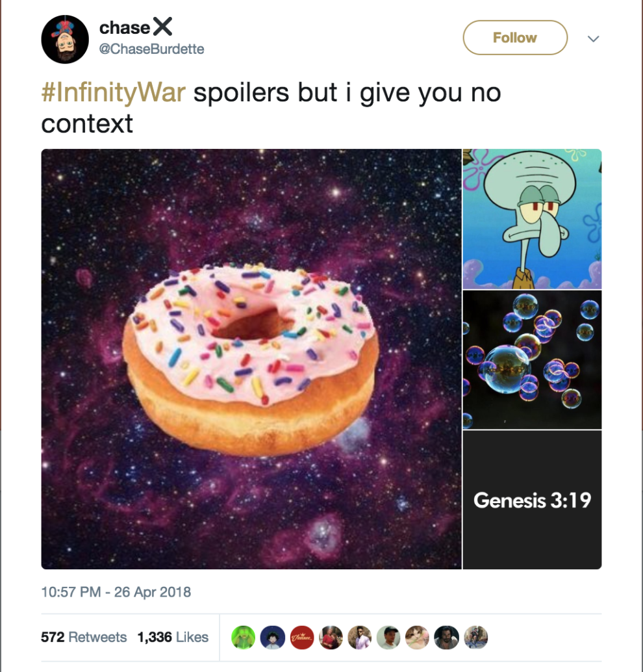Open the last liker avatar on right
The width and height of the screenshot is (643, 672).
(475, 638)
